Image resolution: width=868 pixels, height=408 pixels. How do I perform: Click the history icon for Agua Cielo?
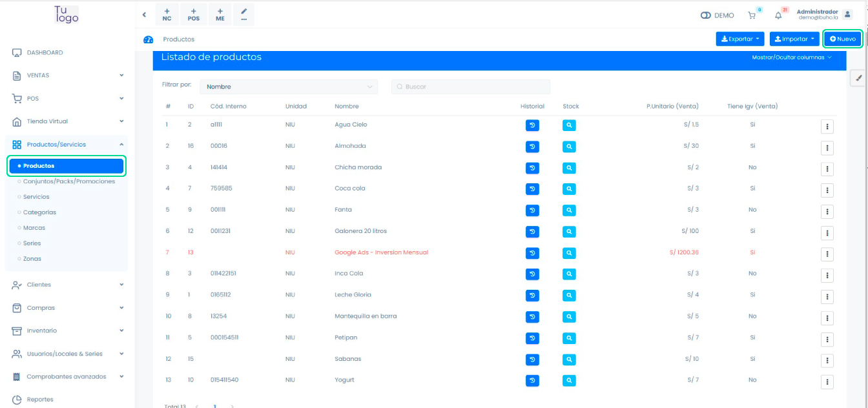pyautogui.click(x=532, y=125)
